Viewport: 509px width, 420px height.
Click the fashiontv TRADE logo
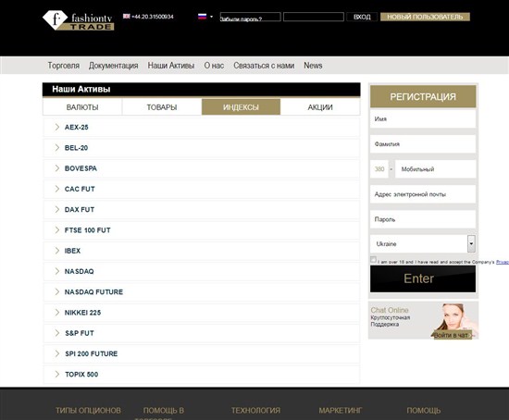(79, 20)
